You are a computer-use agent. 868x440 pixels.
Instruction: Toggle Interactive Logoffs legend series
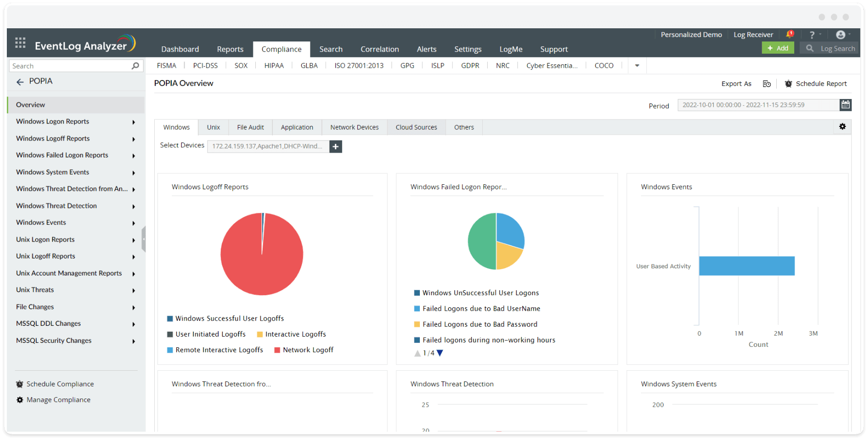coord(291,334)
